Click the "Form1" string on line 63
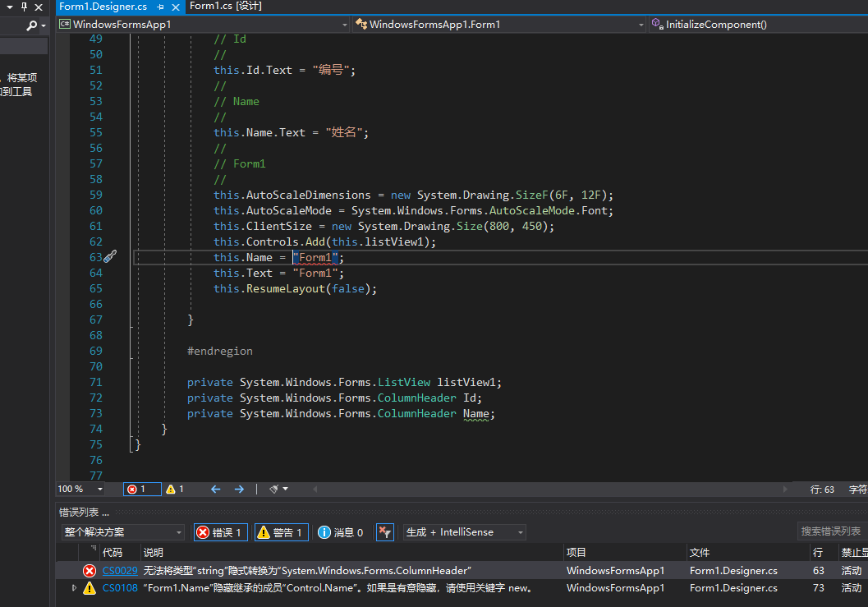Image resolution: width=868 pixels, height=607 pixels. [315, 258]
